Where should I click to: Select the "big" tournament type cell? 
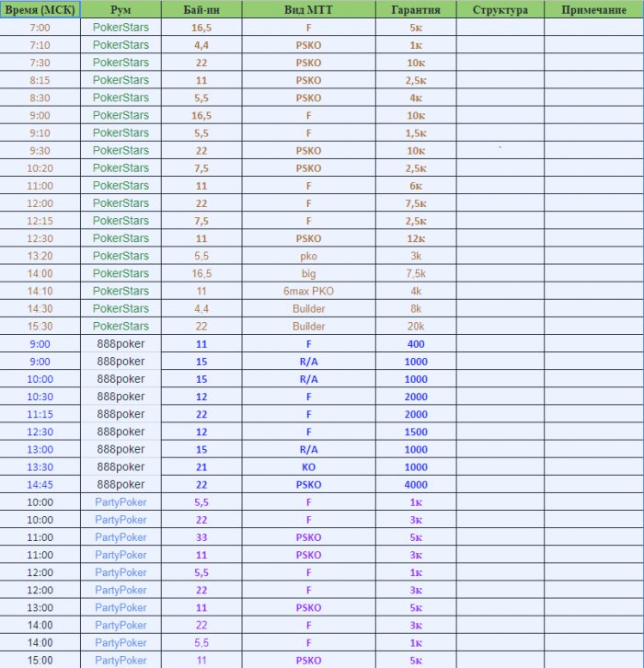(x=309, y=273)
